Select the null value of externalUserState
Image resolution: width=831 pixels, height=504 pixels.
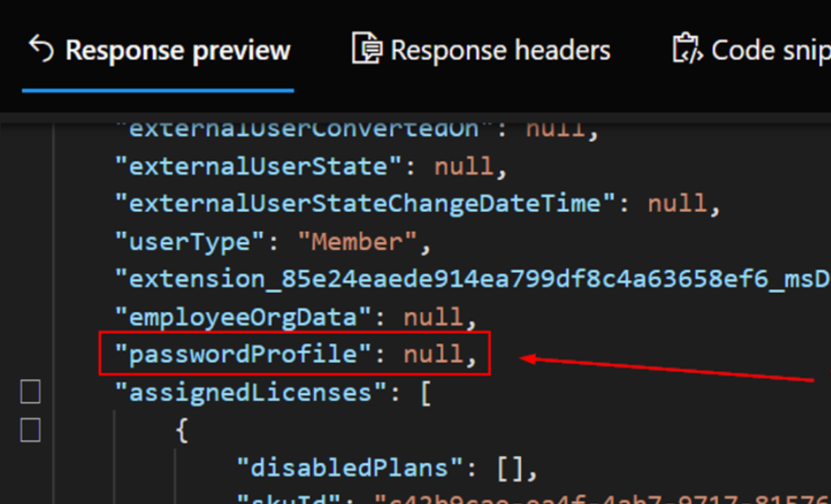[464, 167]
